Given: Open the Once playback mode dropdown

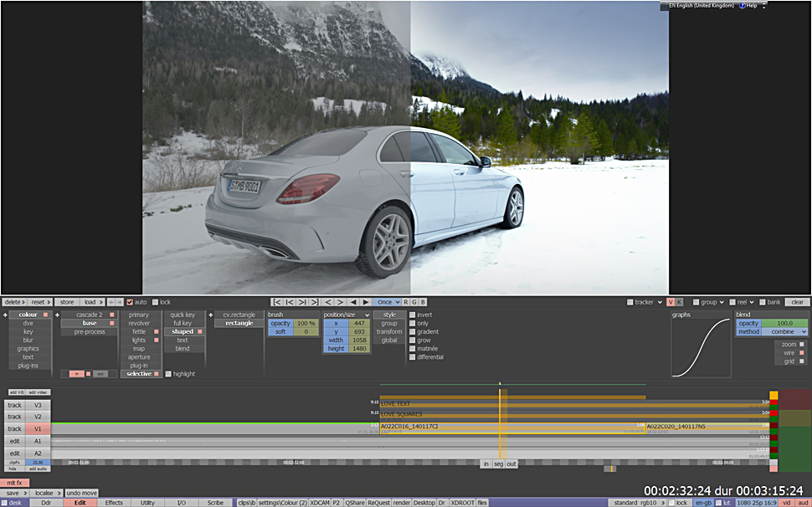Looking at the screenshot, I should (386, 302).
